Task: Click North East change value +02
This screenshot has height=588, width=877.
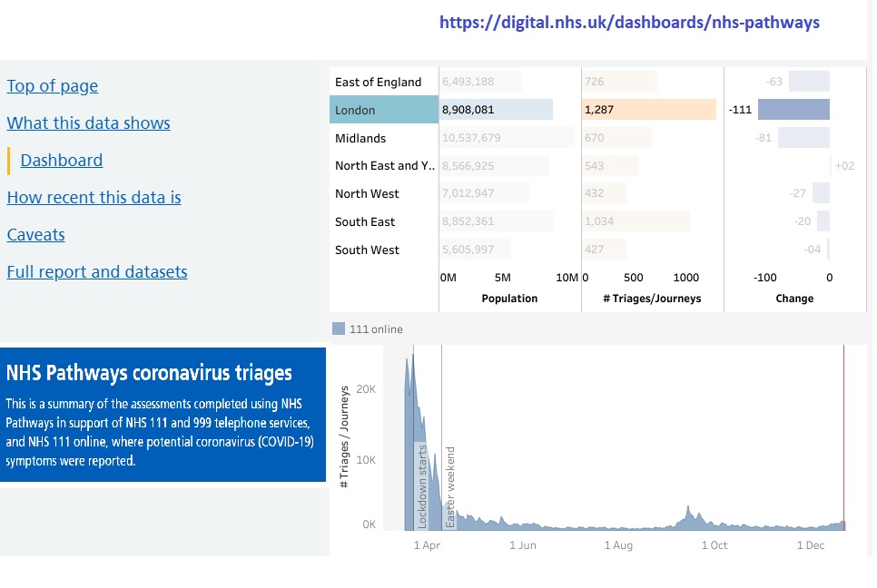Action: (844, 165)
